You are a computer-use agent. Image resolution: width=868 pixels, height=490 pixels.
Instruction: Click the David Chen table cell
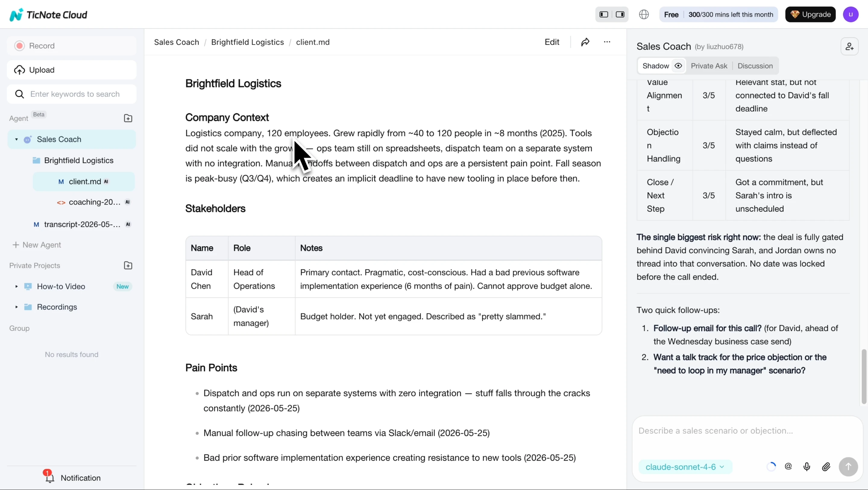coord(207,279)
